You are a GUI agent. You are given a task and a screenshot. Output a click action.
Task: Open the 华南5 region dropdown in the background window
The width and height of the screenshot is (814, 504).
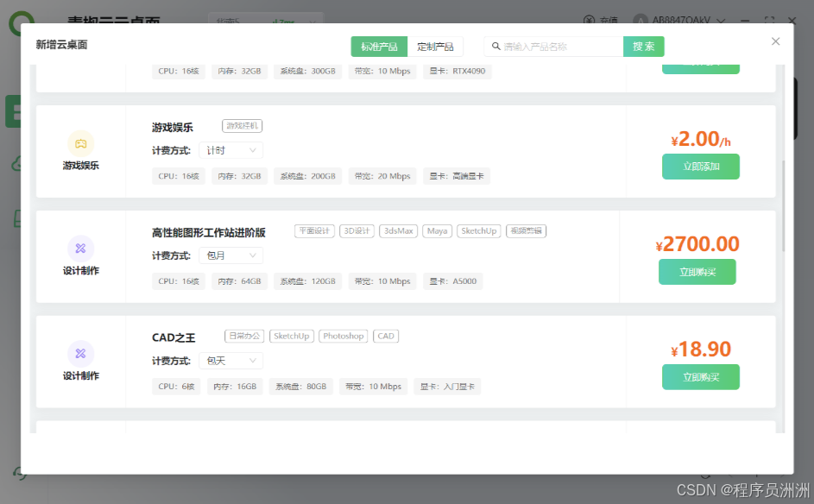click(266, 21)
